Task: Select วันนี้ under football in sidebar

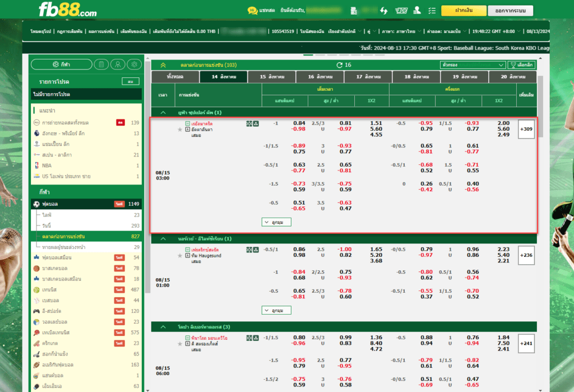Action: click(x=86, y=225)
